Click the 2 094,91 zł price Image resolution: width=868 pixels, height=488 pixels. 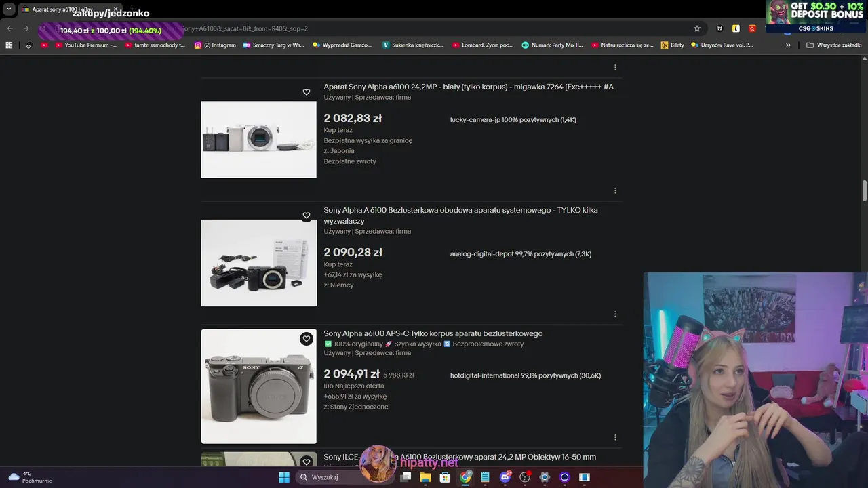tap(351, 374)
